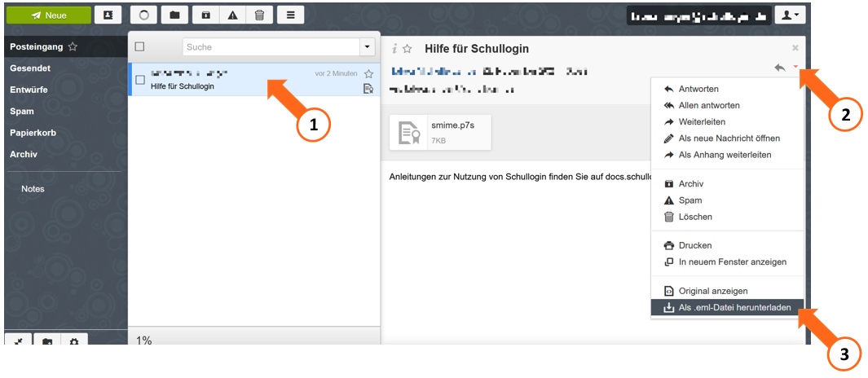Click the info icon beside message subject
This screenshot has width=868, height=378.
click(x=394, y=49)
